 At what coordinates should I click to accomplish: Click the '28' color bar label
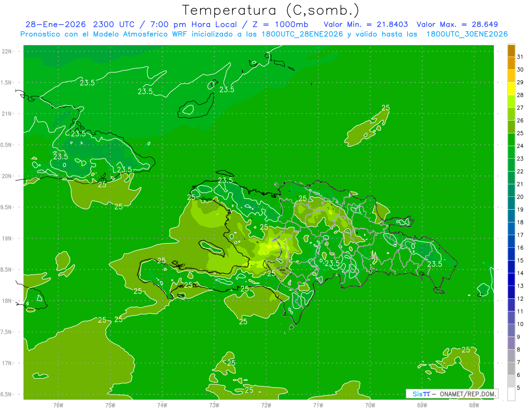pyautogui.click(x=520, y=95)
